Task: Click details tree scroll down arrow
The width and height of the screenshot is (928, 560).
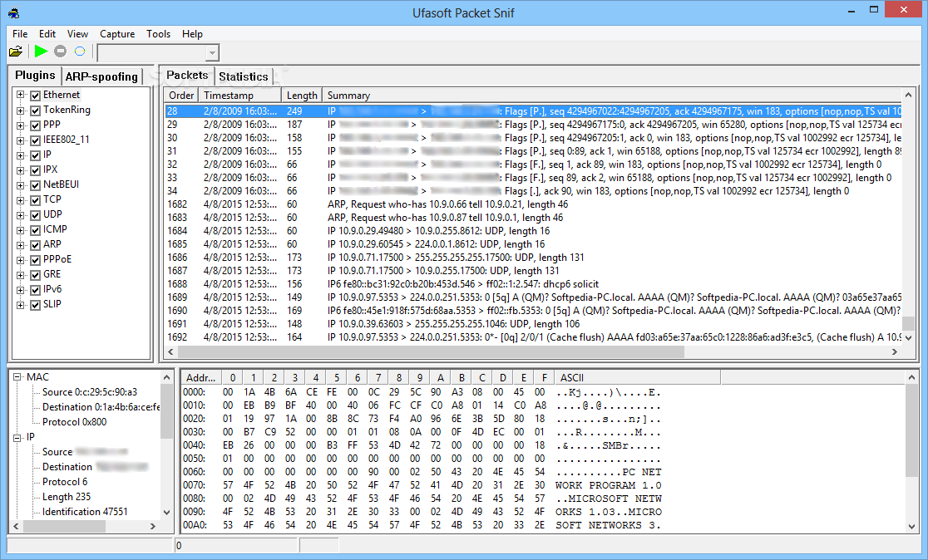Action: coord(166,512)
